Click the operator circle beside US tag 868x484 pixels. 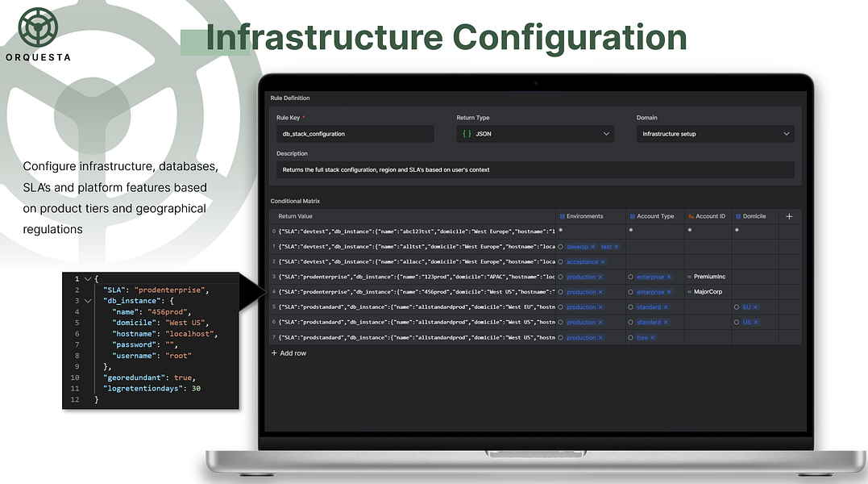[737, 323]
